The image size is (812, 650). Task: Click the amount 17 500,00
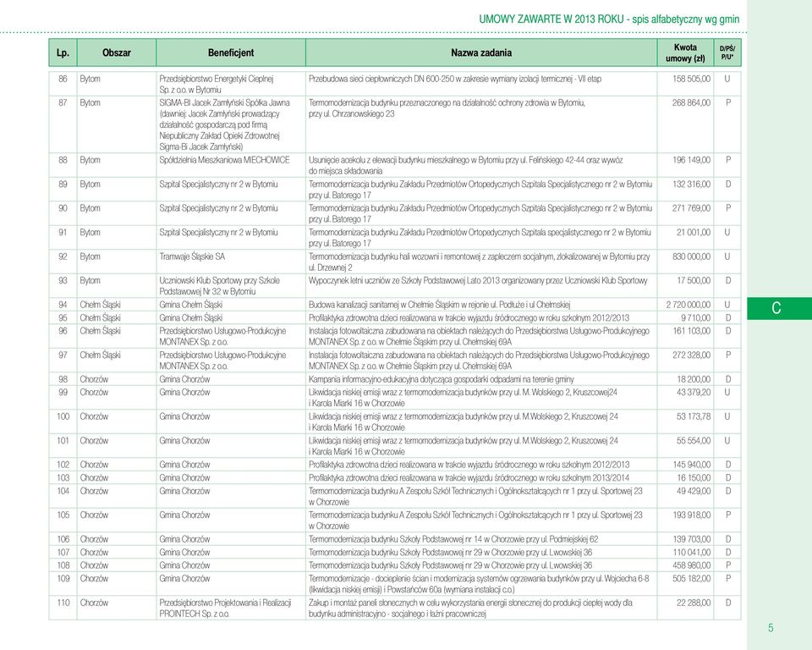click(x=694, y=280)
